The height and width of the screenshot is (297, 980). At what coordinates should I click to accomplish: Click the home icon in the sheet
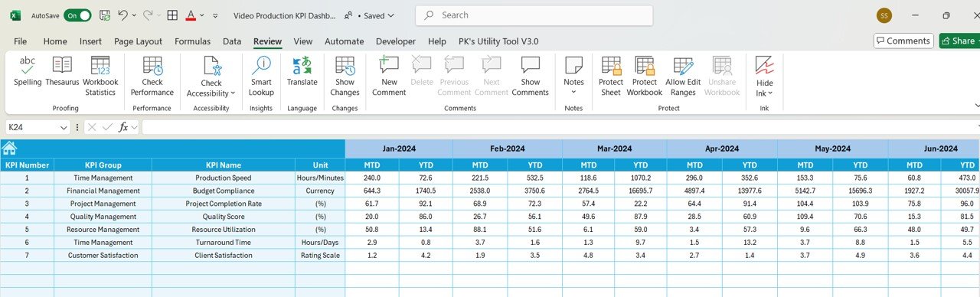click(9, 148)
